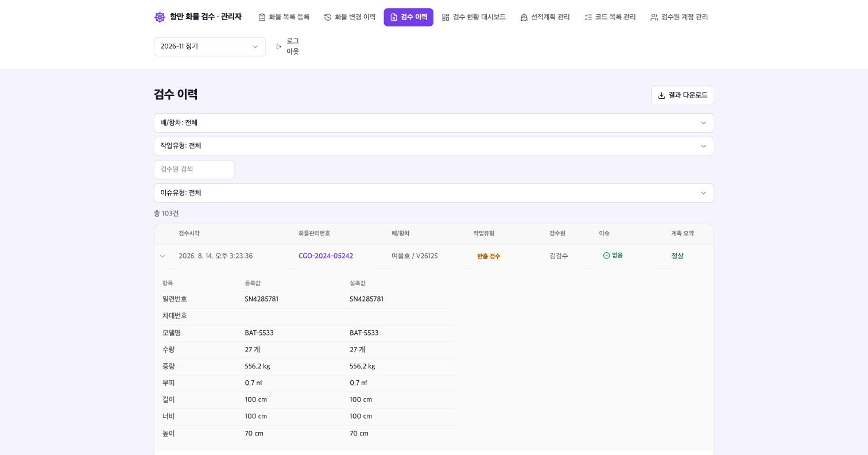Click the 검수원 column header
Image resolution: width=868 pixels, height=455 pixels.
(557, 234)
